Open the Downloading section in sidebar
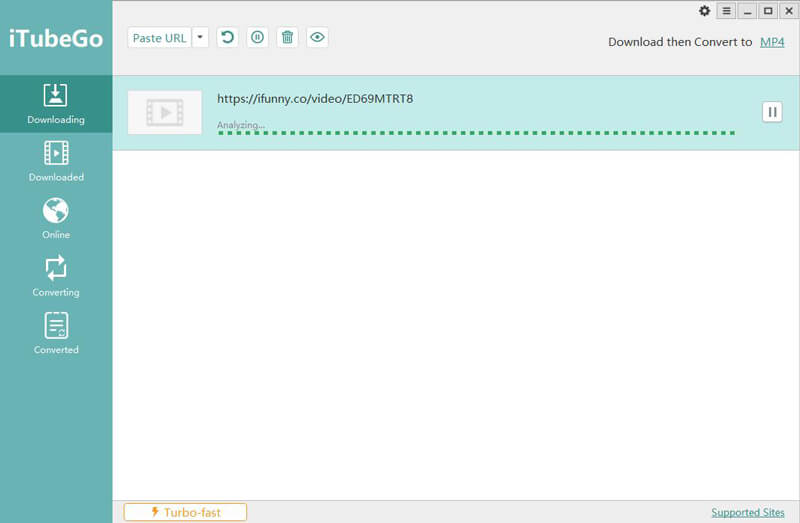Image resolution: width=800 pixels, height=523 pixels. (x=56, y=104)
